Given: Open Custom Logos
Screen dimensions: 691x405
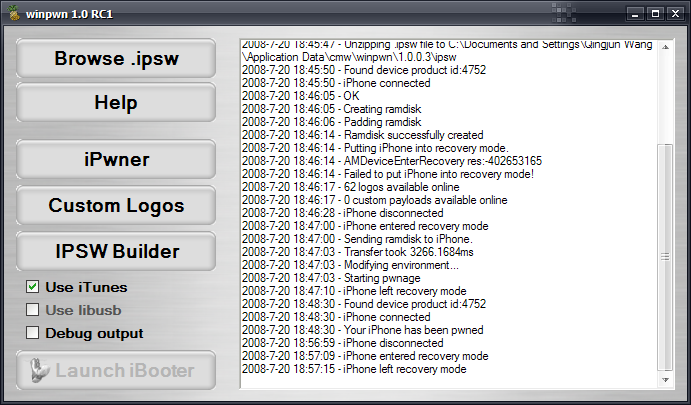Looking at the screenshot, I should pos(116,205).
